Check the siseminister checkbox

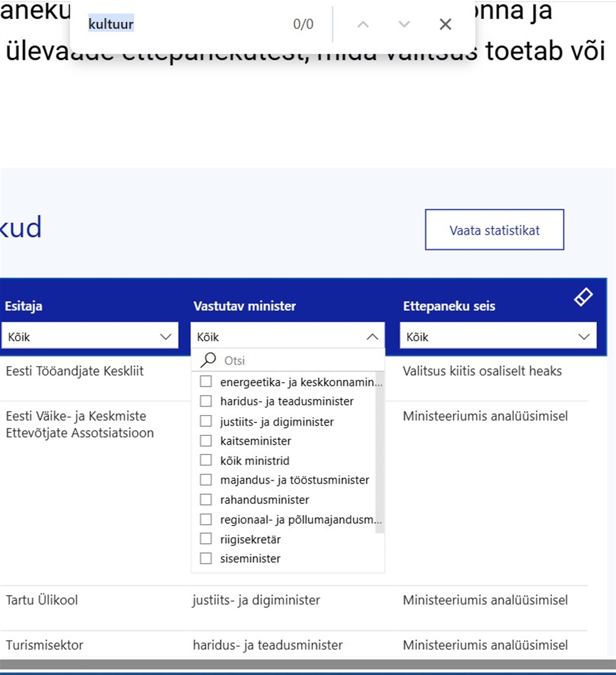pos(206,558)
